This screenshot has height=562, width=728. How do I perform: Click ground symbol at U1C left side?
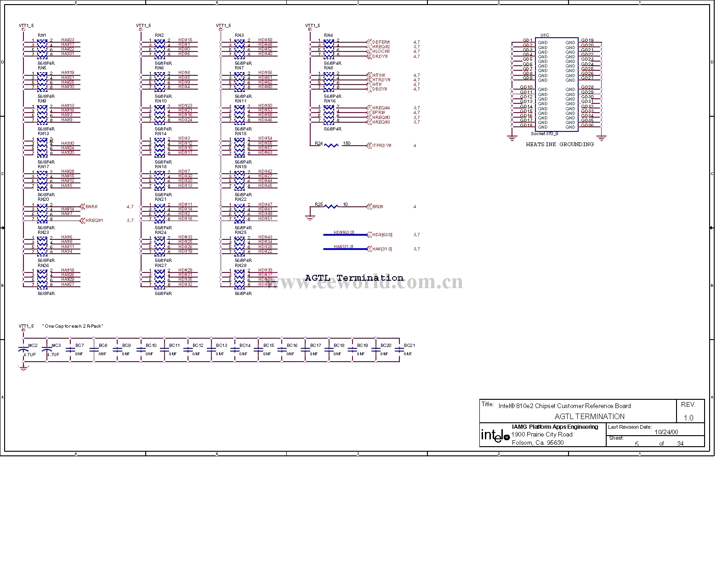pyautogui.click(x=512, y=137)
